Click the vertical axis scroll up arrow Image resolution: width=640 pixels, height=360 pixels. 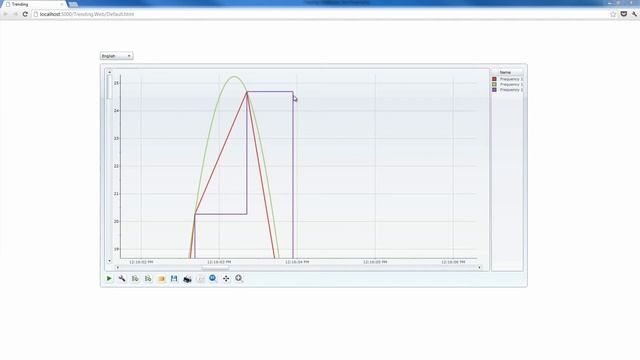pyautogui.click(x=109, y=72)
